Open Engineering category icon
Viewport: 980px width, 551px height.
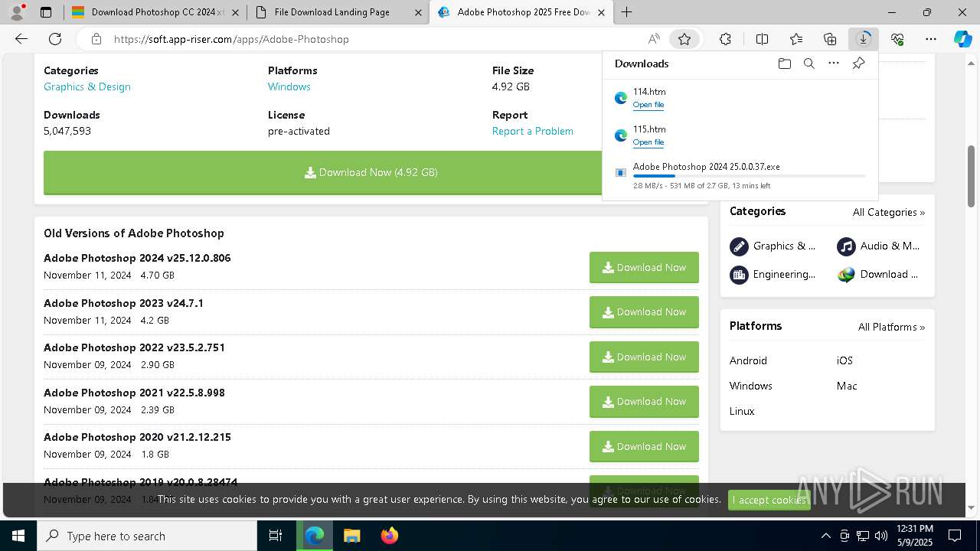[739, 275]
